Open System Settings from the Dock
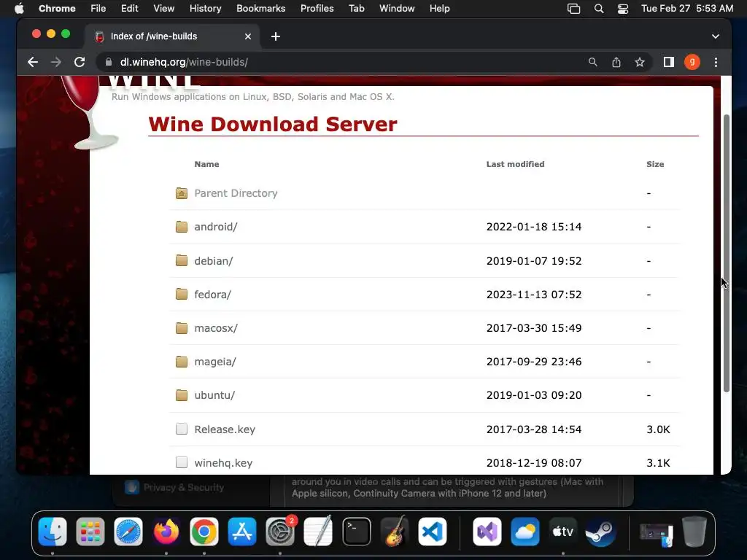This screenshot has width=747, height=560. 280,532
